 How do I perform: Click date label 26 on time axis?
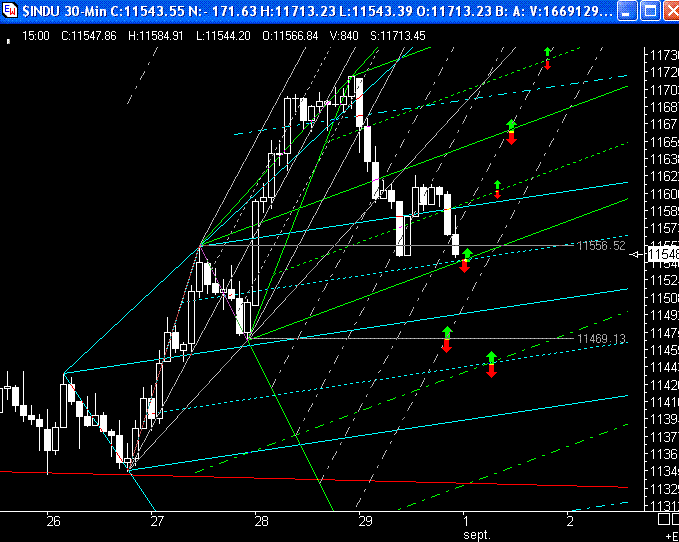(x=53, y=521)
